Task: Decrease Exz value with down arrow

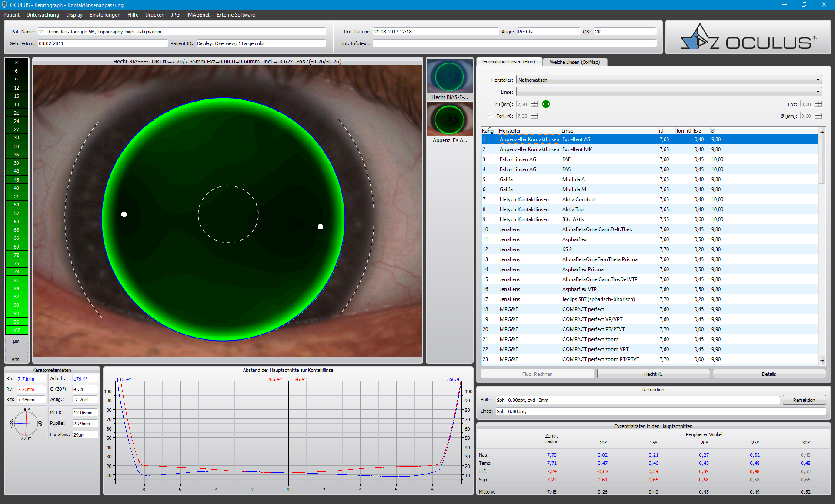Action: [x=818, y=106]
